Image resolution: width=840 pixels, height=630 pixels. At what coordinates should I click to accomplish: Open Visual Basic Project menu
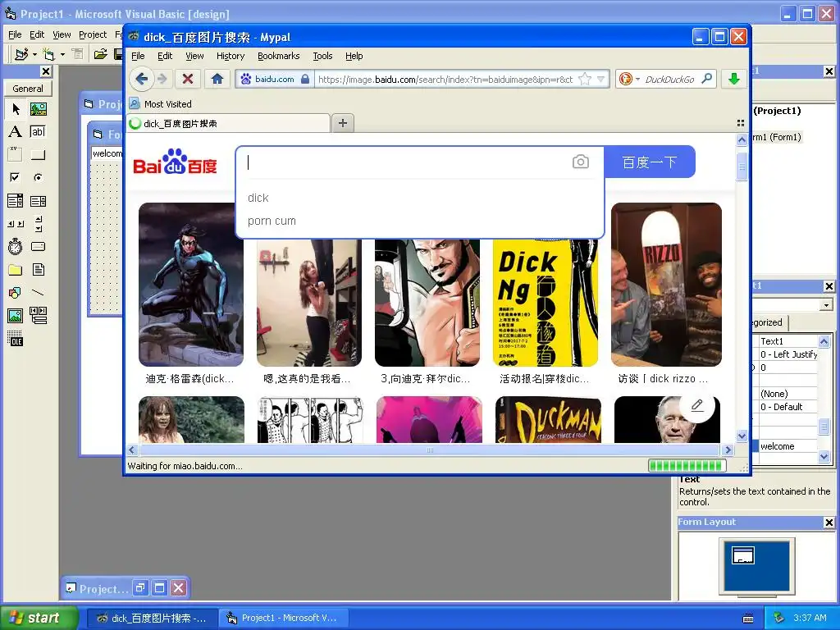(93, 34)
